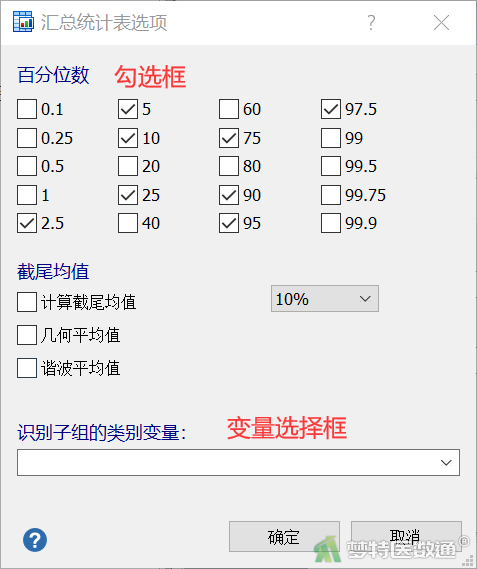Image resolution: width=477 pixels, height=569 pixels.
Task: Select the 60 percentile checkbox
Action: click(229, 109)
